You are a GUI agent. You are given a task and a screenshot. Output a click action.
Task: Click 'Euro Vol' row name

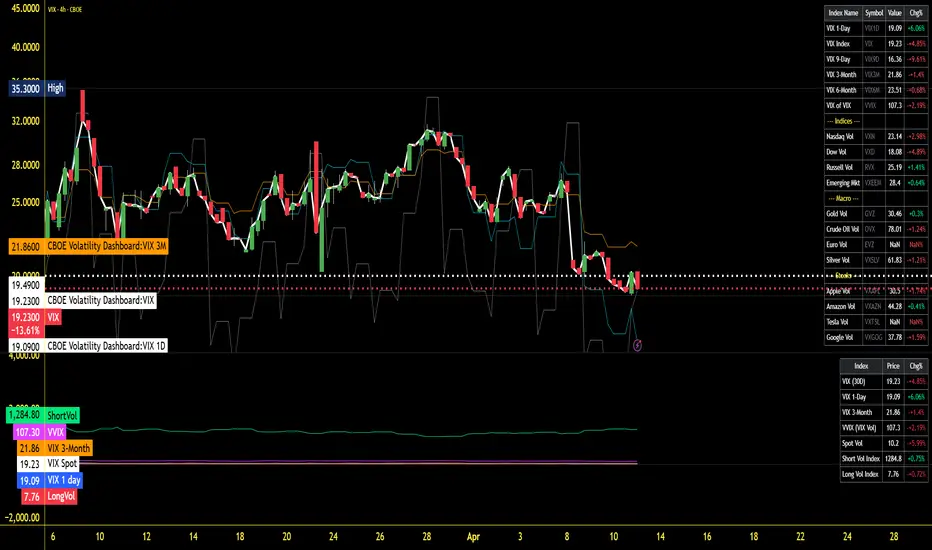click(x=836, y=245)
